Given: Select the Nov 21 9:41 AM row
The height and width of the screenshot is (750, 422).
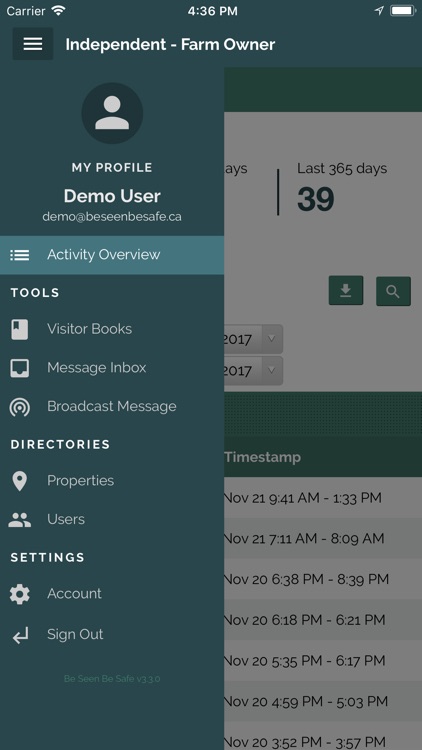Looking at the screenshot, I should point(323,498).
